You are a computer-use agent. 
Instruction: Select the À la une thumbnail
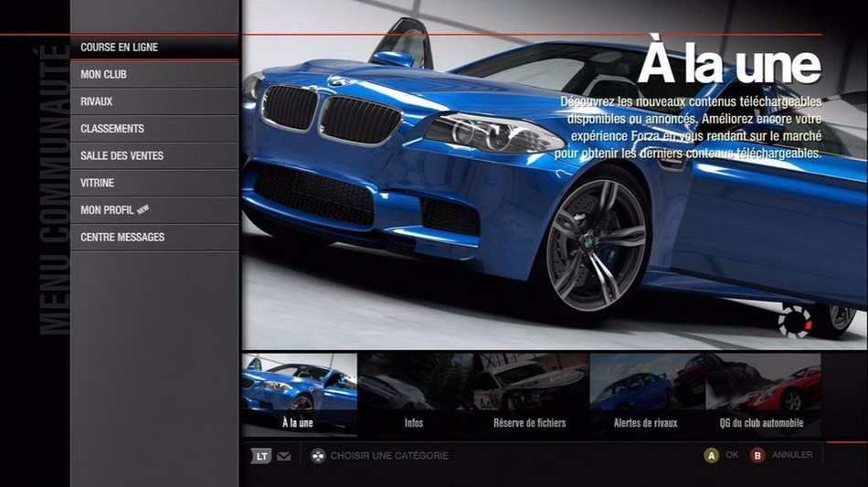click(x=300, y=394)
